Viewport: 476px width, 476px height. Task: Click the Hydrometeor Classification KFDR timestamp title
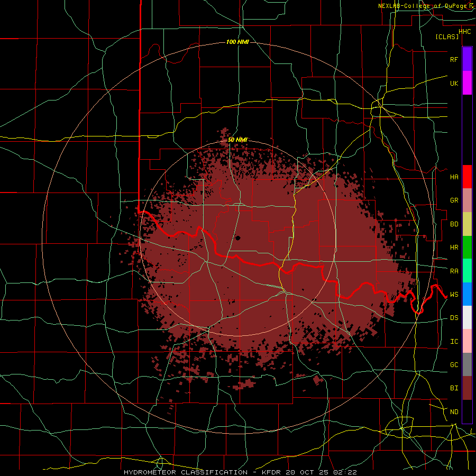point(240,472)
